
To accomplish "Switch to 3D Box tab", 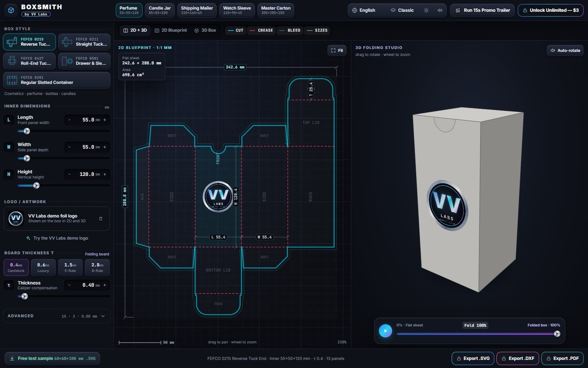I will point(205,30).
